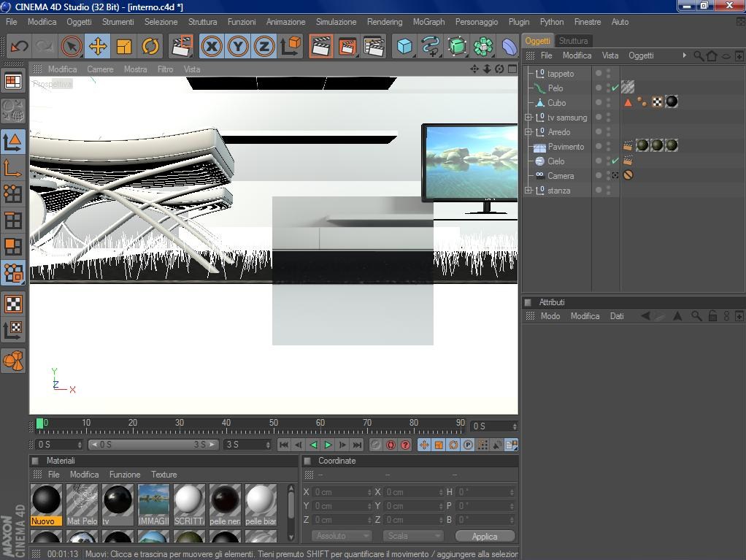The height and width of the screenshot is (560, 746).
Task: Expand the Arredo object group
Action: pyautogui.click(x=528, y=132)
